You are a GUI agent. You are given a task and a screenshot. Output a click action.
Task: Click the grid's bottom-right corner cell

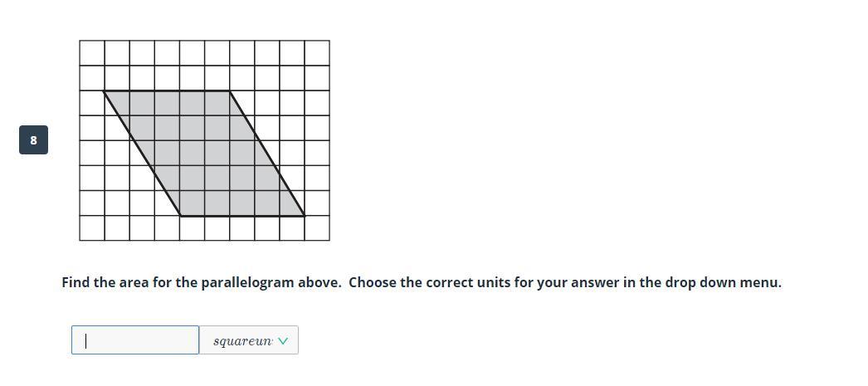click(317, 228)
